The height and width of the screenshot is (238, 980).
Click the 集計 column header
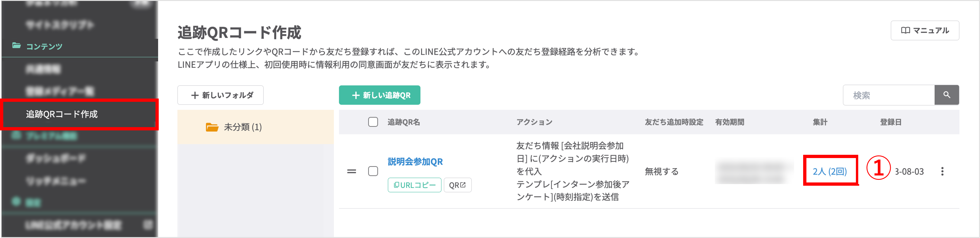coord(820,122)
